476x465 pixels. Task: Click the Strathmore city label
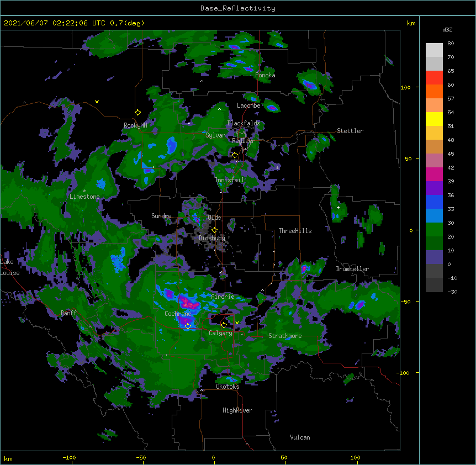285,336
